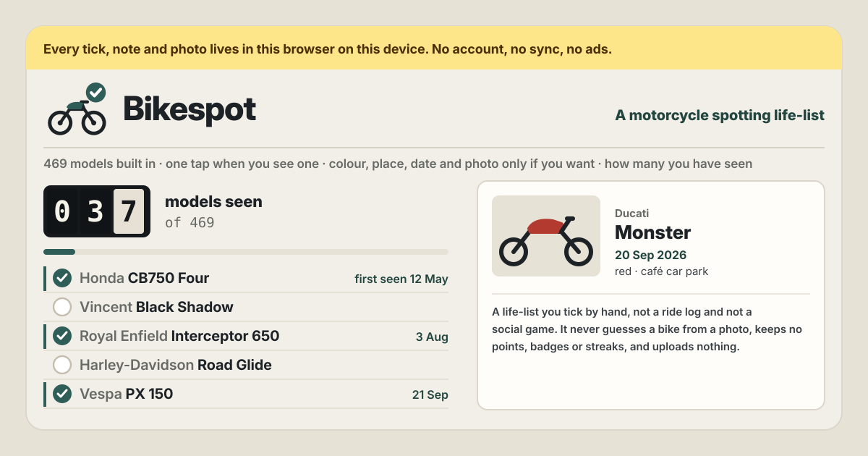Untick the Vespa PX 150 checkbox
Screen dimensions: 868x456
click(x=62, y=394)
